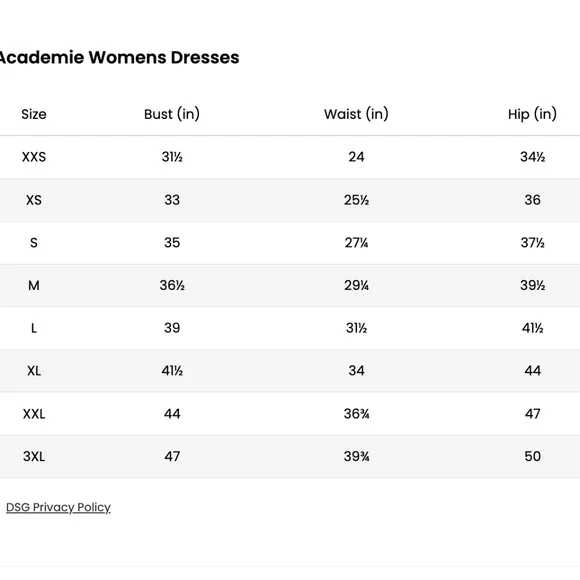
Task: Click the XL bust value 41½
Action: point(172,371)
